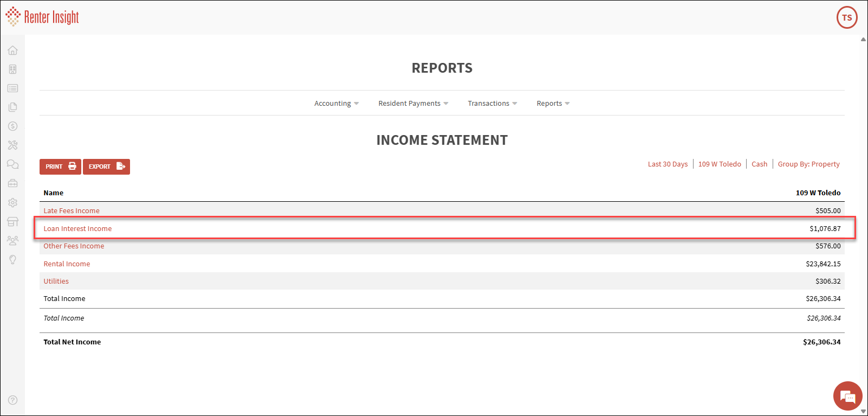This screenshot has width=868, height=416.
Task: Click the settings gear sidebar icon
Action: click(12, 202)
